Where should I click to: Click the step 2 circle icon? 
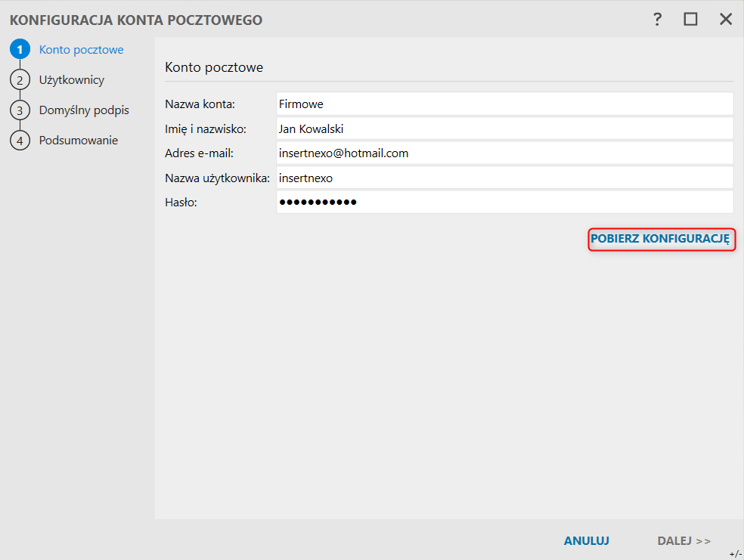click(x=20, y=79)
